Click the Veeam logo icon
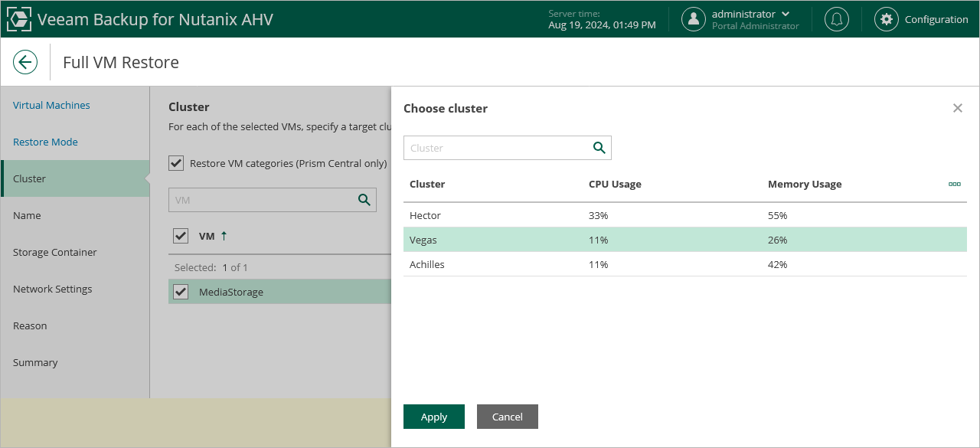The width and height of the screenshot is (980, 448). click(19, 19)
